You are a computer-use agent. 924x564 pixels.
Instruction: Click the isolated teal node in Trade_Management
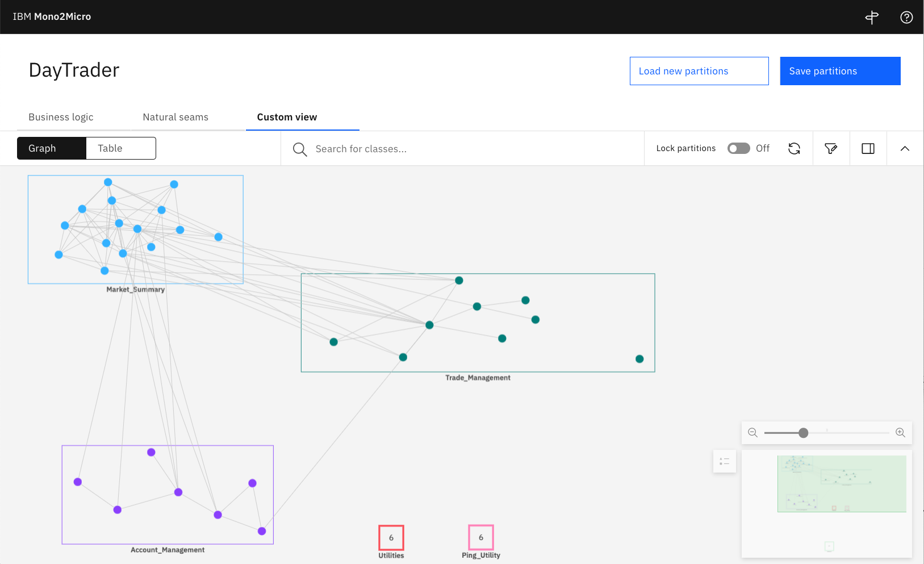(639, 359)
